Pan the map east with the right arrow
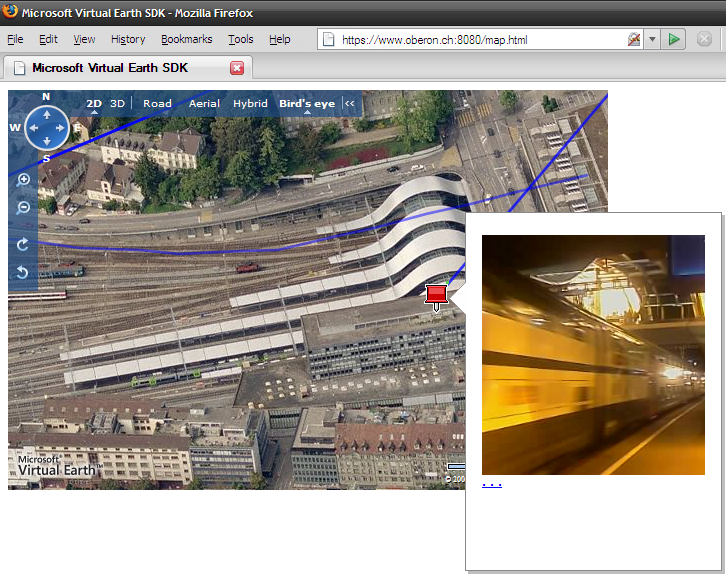This screenshot has width=726, height=575. pos(60,128)
